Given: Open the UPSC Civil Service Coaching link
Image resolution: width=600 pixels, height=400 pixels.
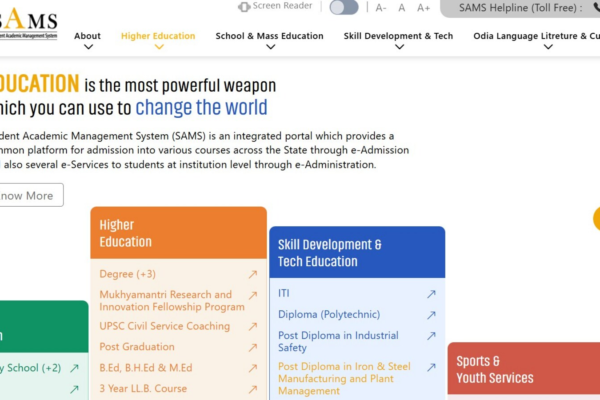Looking at the screenshot, I should click(165, 326).
